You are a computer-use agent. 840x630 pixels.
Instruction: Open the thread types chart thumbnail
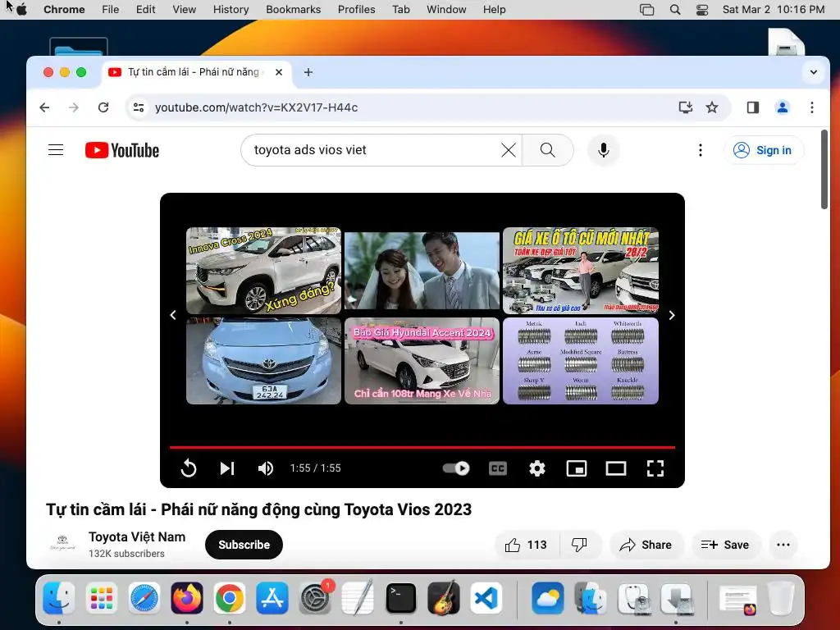581,361
